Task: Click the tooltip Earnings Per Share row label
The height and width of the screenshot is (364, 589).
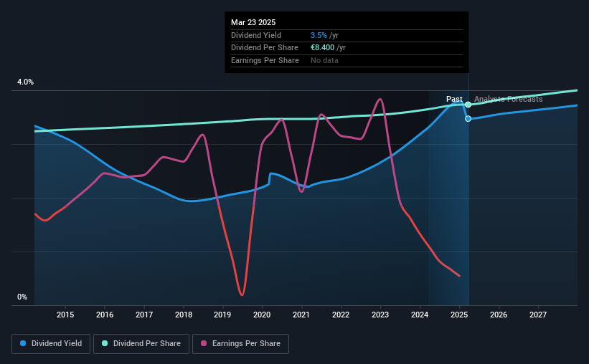Action: [265, 60]
